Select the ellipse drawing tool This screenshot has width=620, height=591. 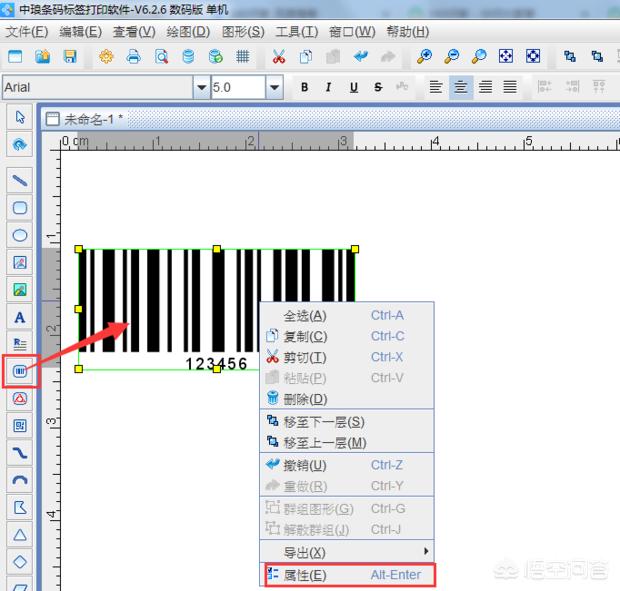20,235
